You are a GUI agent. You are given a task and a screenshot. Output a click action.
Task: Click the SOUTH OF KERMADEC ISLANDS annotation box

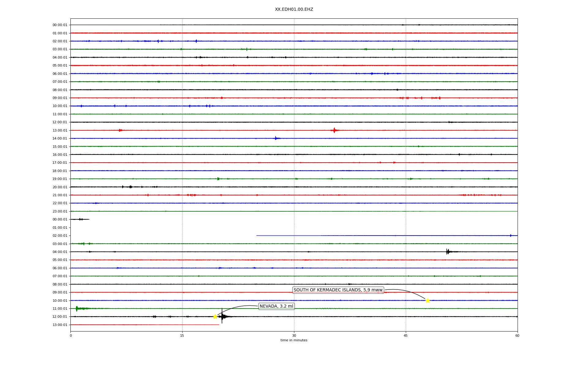pyautogui.click(x=338, y=290)
